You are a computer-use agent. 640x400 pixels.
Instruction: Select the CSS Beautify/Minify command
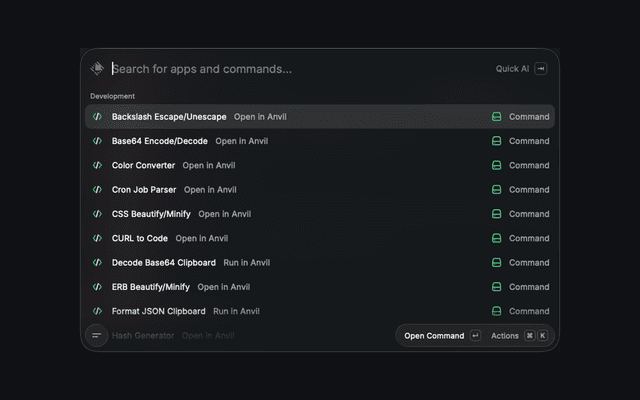click(x=320, y=214)
